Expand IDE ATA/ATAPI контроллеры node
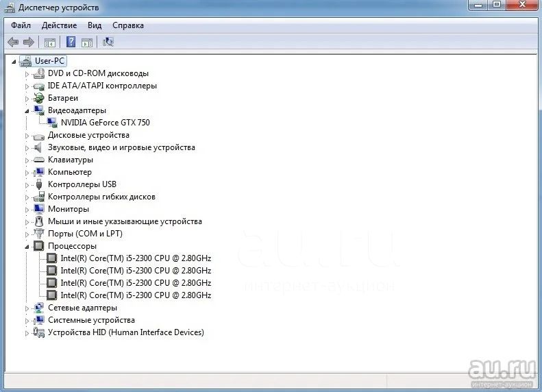The image size is (542, 392). (x=27, y=86)
